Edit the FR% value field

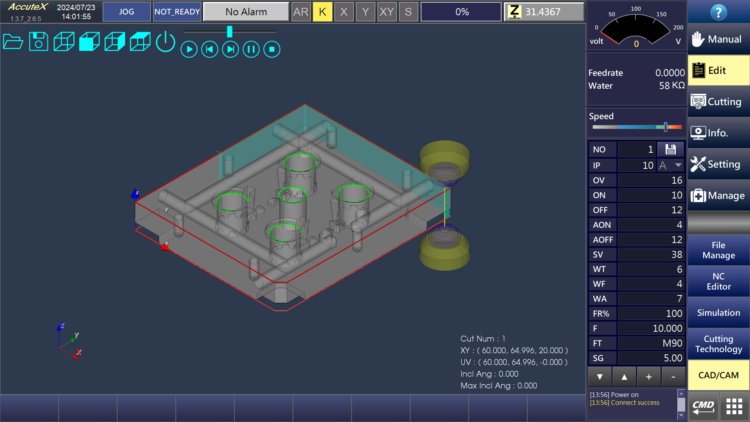[x=651, y=313]
